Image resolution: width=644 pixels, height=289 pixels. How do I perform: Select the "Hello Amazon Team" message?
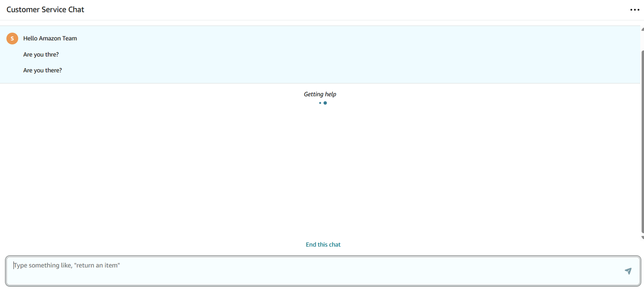(50, 39)
